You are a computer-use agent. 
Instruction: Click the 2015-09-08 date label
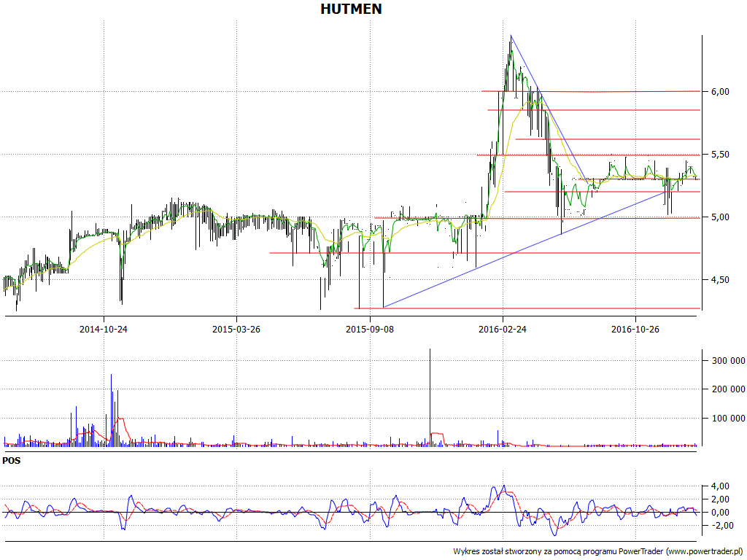point(370,329)
